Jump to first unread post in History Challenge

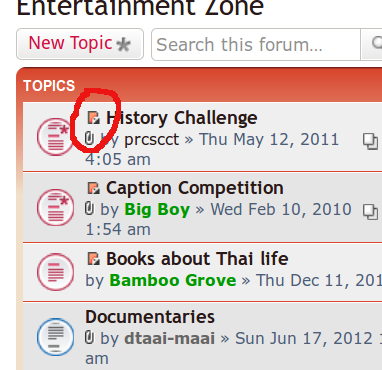[94, 118]
